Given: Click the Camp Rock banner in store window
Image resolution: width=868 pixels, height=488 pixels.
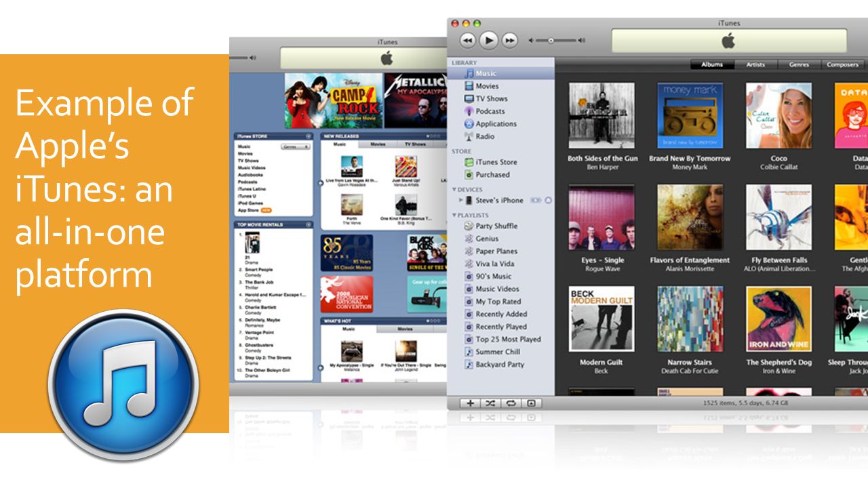Looking at the screenshot, I should (333, 100).
